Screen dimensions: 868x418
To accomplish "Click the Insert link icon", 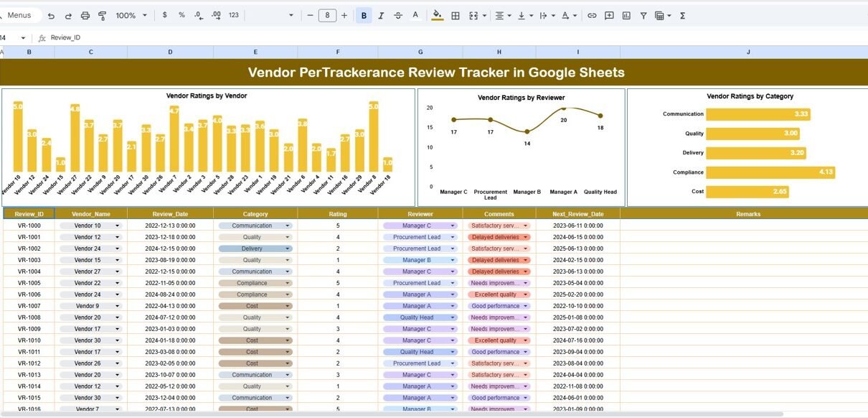I will tap(592, 15).
